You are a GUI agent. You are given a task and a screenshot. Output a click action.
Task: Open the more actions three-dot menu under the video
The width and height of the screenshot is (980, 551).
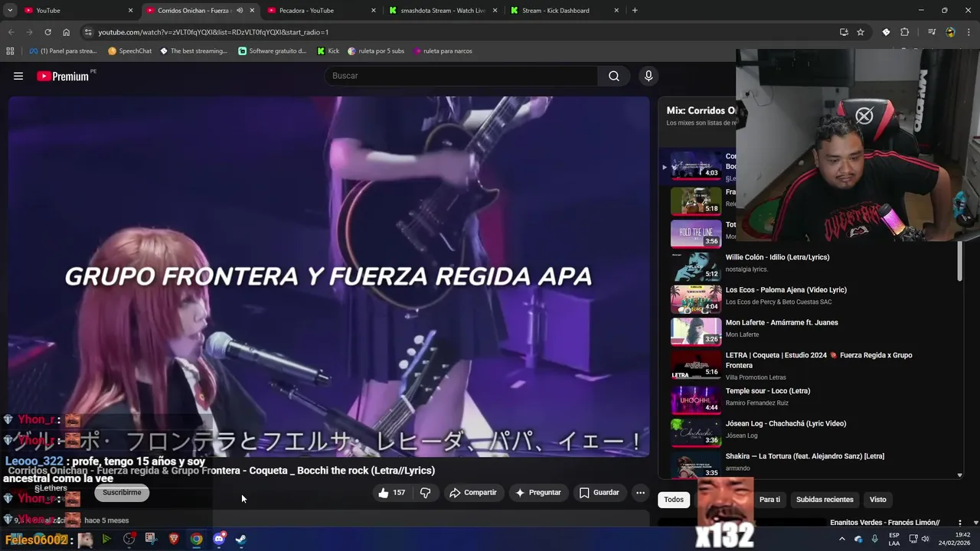click(x=641, y=493)
